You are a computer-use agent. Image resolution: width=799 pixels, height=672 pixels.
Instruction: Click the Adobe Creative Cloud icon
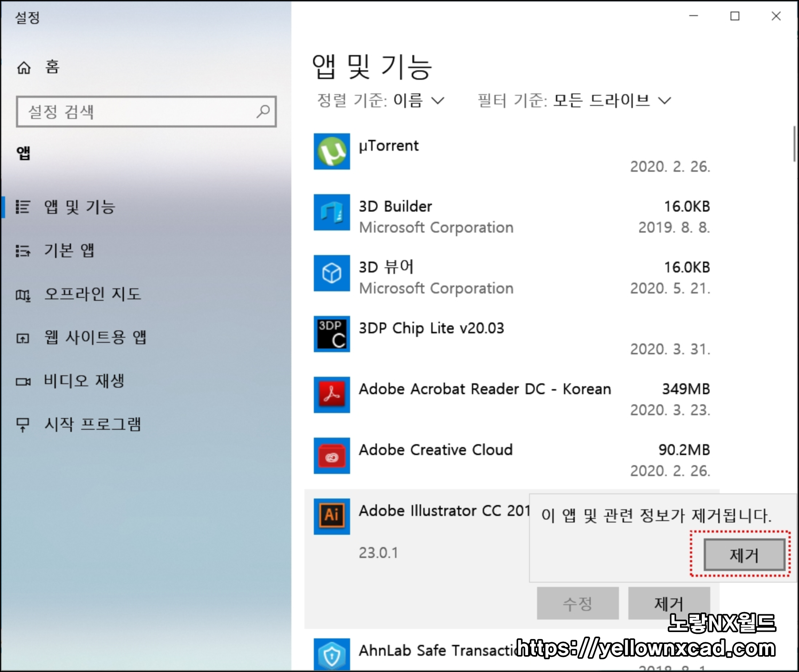tap(332, 455)
